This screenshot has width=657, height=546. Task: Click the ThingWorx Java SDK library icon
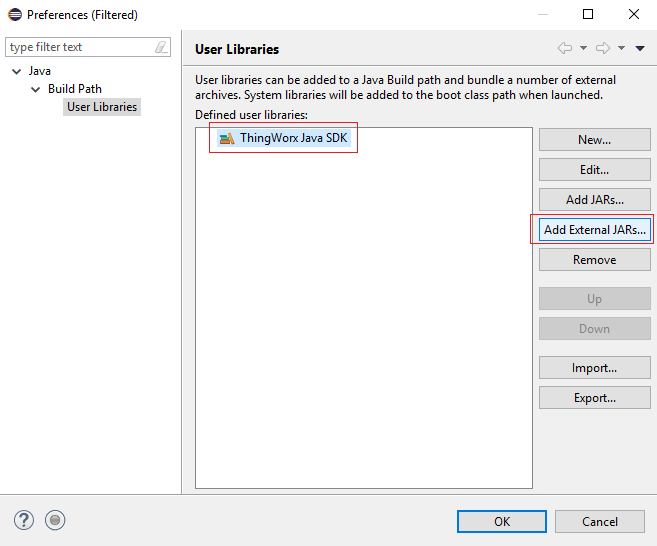[x=227, y=138]
